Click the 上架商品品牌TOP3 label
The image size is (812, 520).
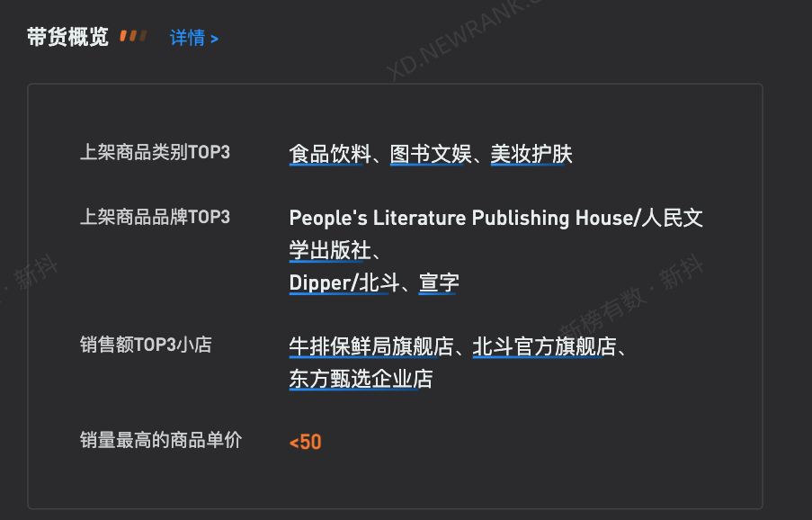click(155, 217)
